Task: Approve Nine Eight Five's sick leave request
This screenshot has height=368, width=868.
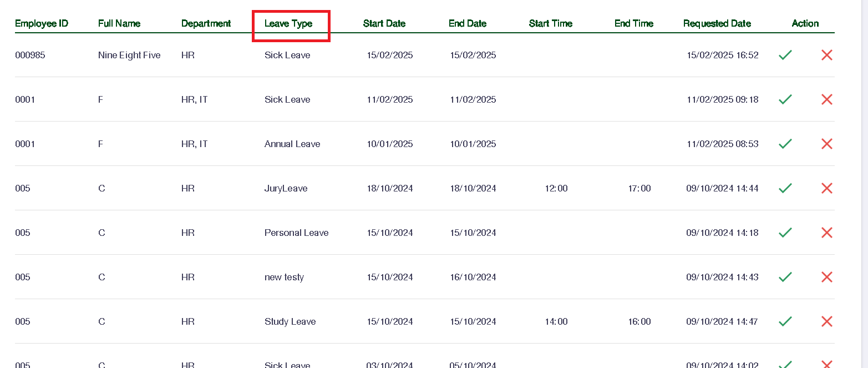Action: (785, 55)
